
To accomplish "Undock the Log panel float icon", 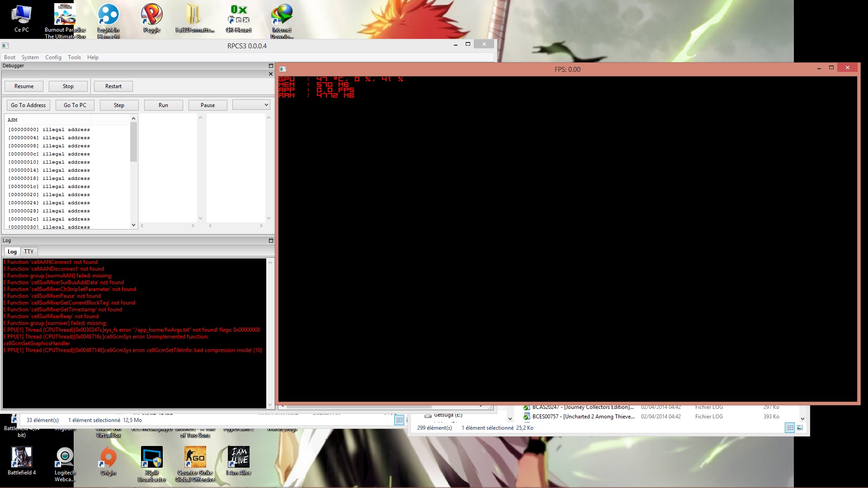I will click(x=271, y=241).
